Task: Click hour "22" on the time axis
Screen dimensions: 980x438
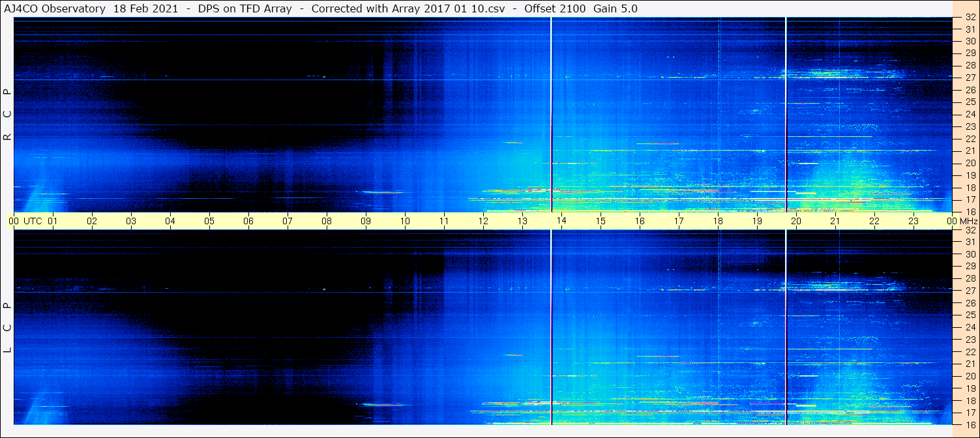Action: pyautogui.click(x=874, y=222)
